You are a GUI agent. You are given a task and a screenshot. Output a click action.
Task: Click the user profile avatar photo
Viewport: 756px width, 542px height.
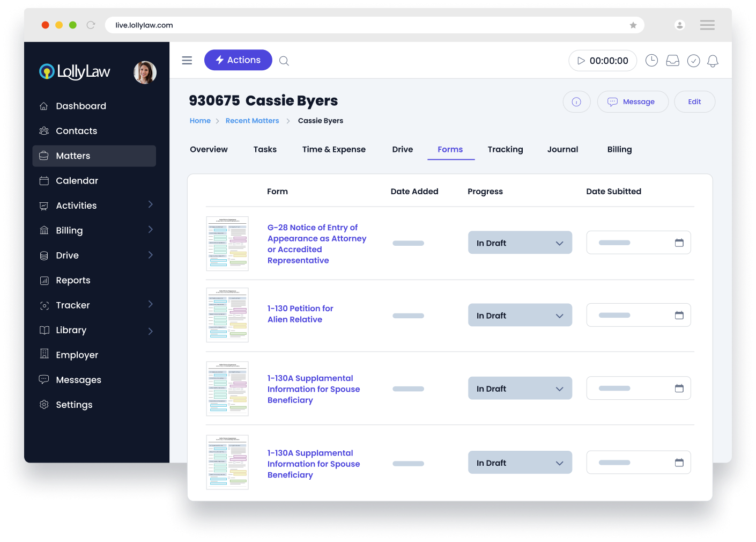145,72
